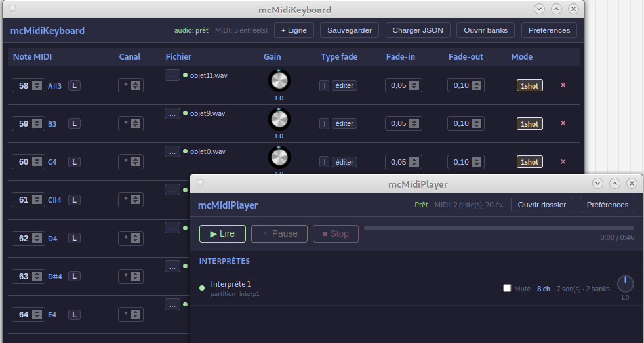The width and height of the screenshot is (644, 343).
Task: Click the playback progress bar
Action: (x=499, y=228)
